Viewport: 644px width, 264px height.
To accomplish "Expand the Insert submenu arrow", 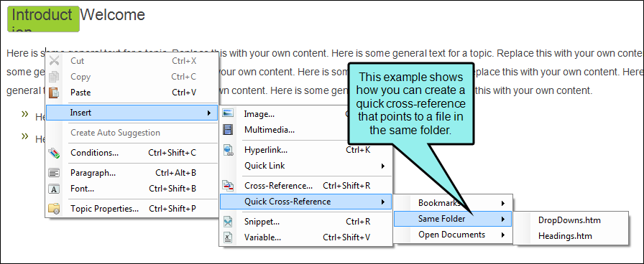I will tap(209, 113).
